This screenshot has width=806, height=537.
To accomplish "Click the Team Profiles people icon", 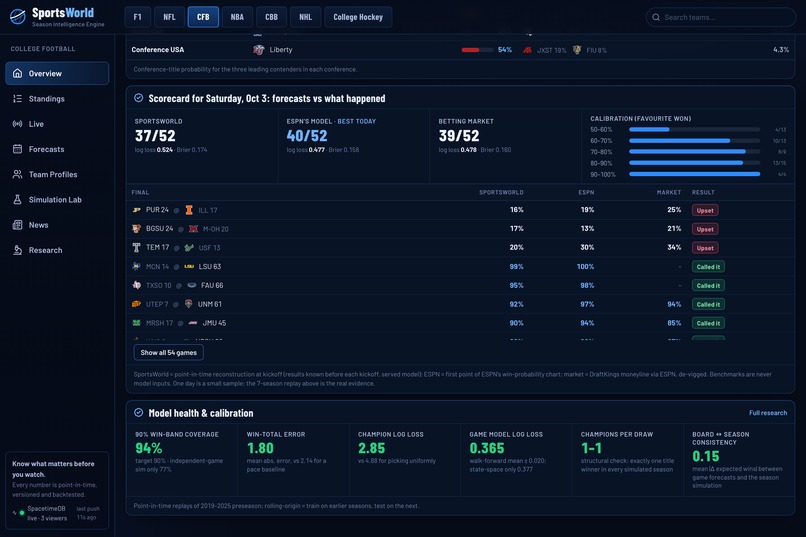I will [17, 174].
